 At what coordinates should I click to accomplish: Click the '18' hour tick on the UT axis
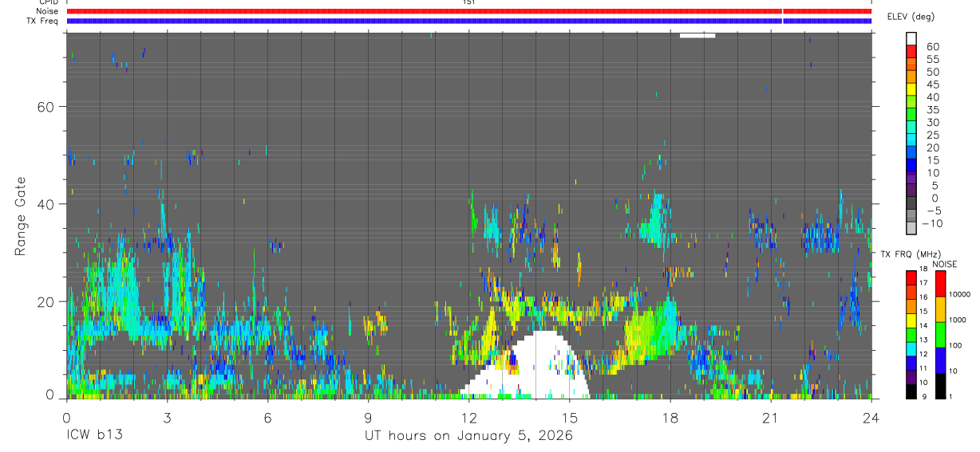pyautogui.click(x=670, y=416)
